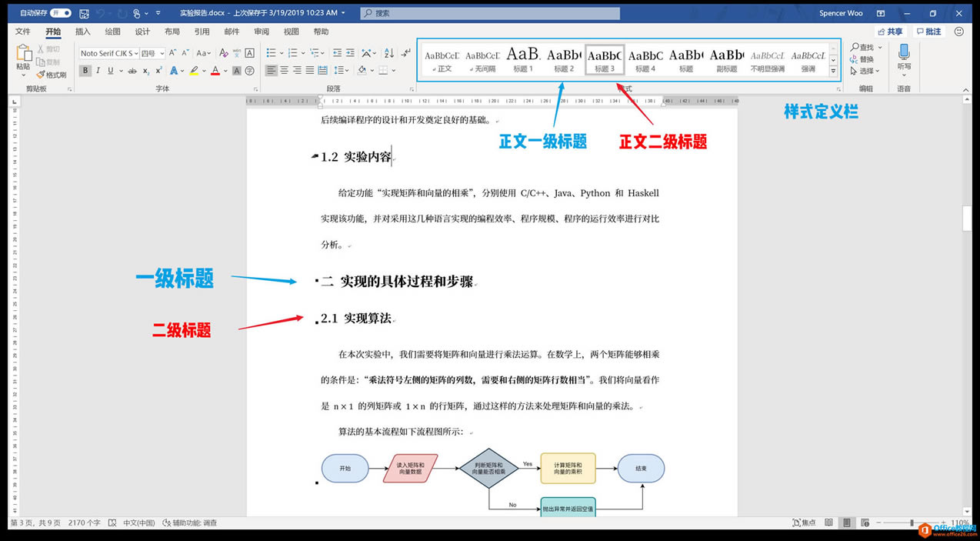
Task: Start Dictate with the microphone icon
Action: (x=904, y=54)
